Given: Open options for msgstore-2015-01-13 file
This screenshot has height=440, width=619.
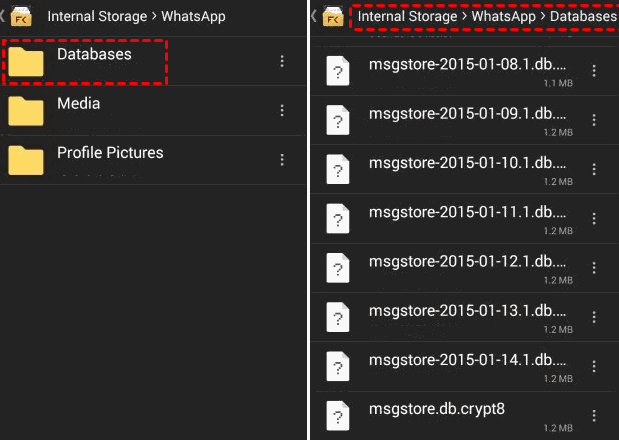Looking at the screenshot, I should [x=595, y=316].
